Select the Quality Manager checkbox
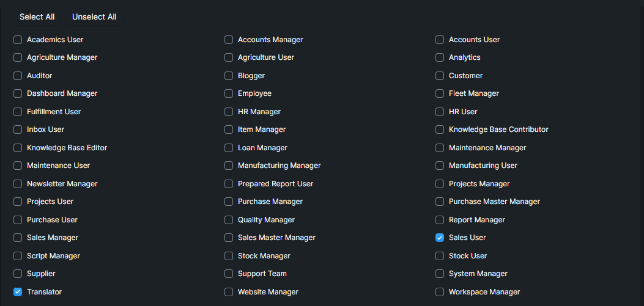This screenshot has height=306, width=644. coord(229,220)
